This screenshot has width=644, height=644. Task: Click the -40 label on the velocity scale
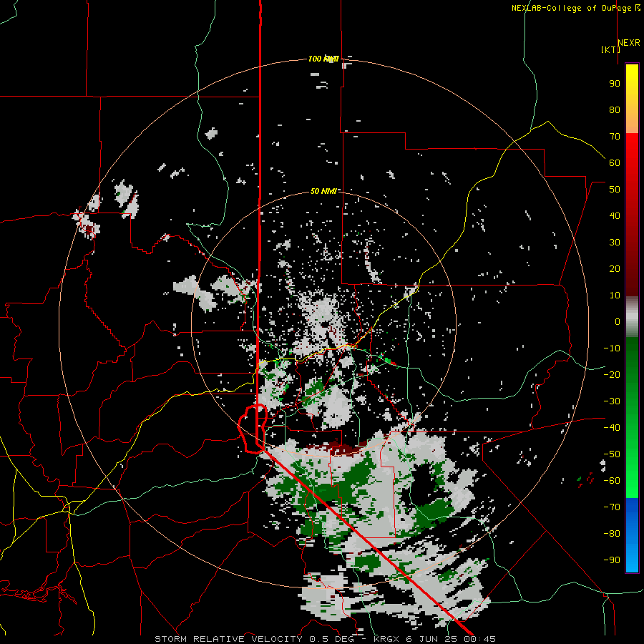click(x=612, y=428)
